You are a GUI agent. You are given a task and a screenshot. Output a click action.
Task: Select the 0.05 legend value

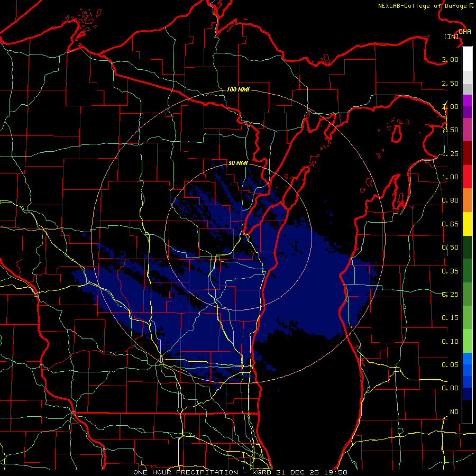[x=450, y=364]
